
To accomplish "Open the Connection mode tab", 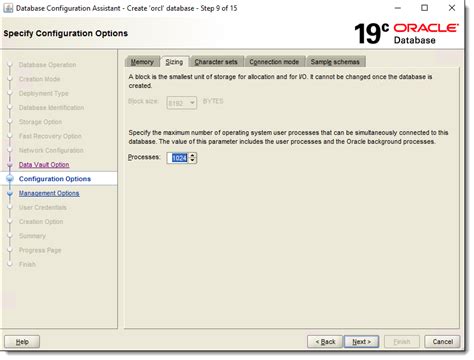I will point(274,62).
